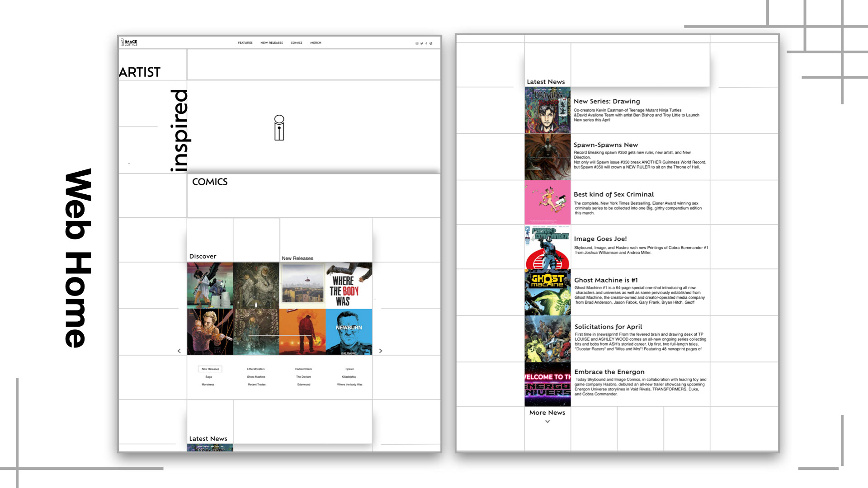Open 'Where The Body Was' cover thumbnail
This screenshot has height=488, width=868.
coord(349,286)
